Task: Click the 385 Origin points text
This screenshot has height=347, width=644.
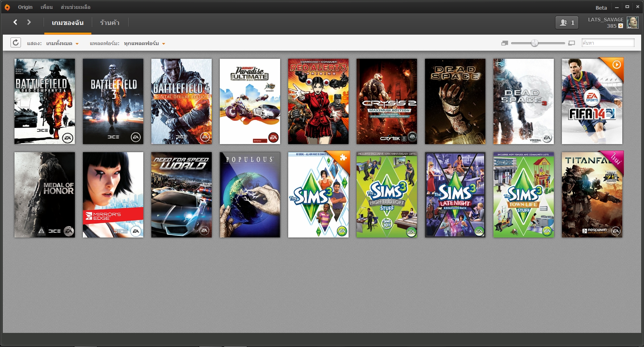Action: pos(611,26)
